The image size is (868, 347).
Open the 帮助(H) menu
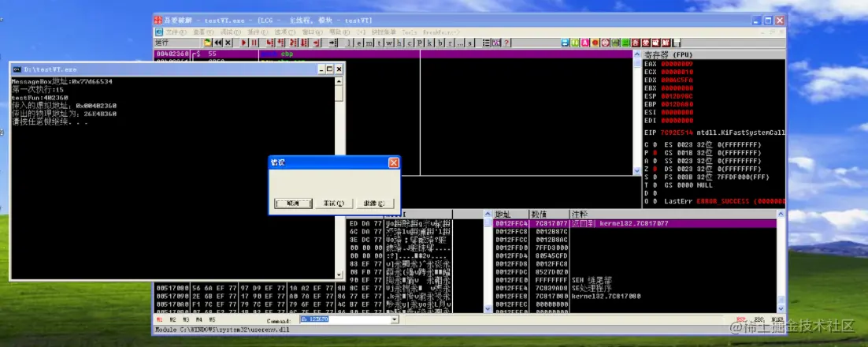pyautogui.click(x=339, y=32)
